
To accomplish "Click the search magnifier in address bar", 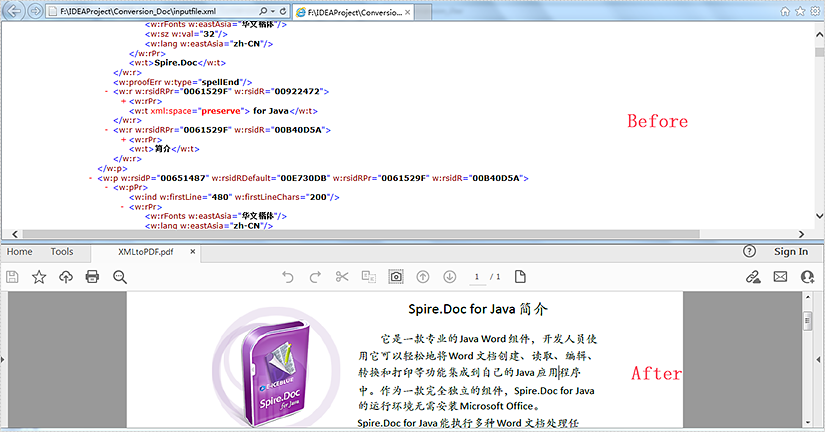I will (x=263, y=11).
